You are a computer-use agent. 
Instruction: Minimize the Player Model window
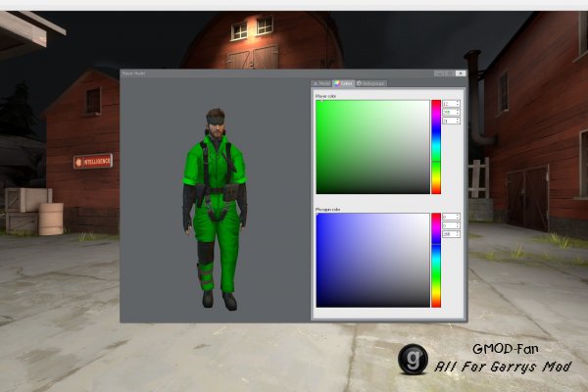439,73
